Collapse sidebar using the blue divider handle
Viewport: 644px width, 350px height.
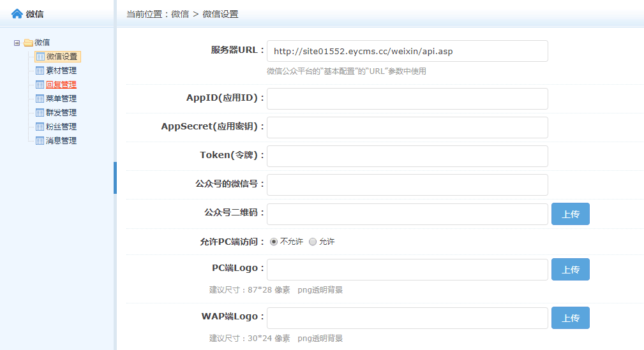pyautogui.click(x=115, y=177)
